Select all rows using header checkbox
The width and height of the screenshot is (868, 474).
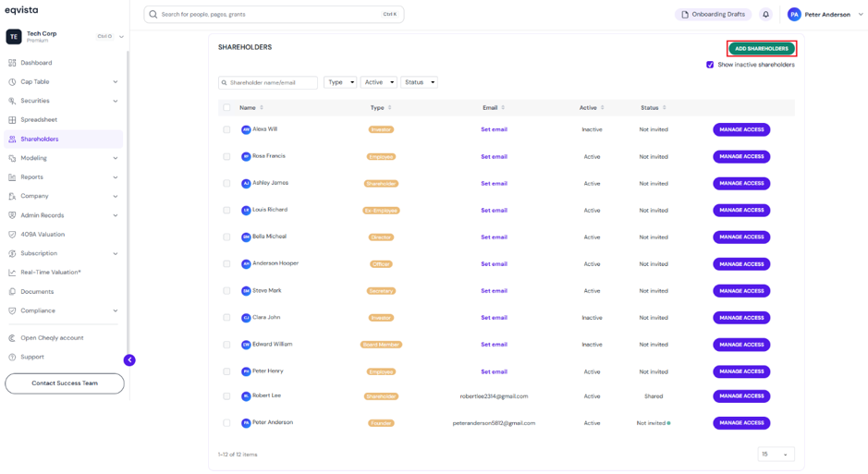click(226, 108)
